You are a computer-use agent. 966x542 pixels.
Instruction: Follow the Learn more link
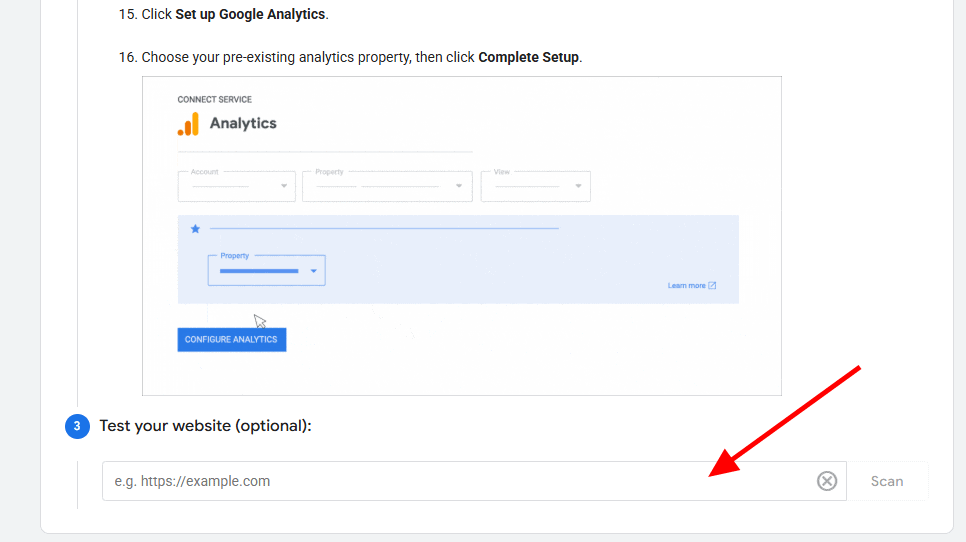(686, 286)
